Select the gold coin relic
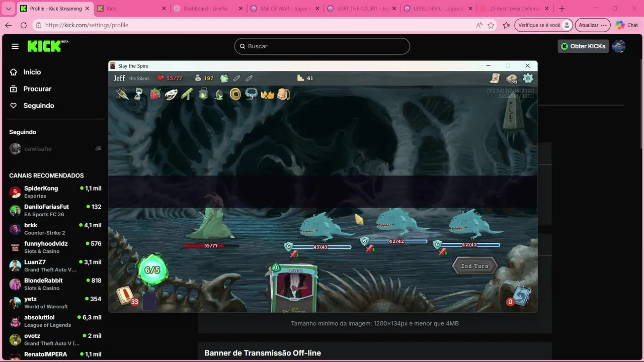This screenshot has height=362, width=644. point(235,94)
